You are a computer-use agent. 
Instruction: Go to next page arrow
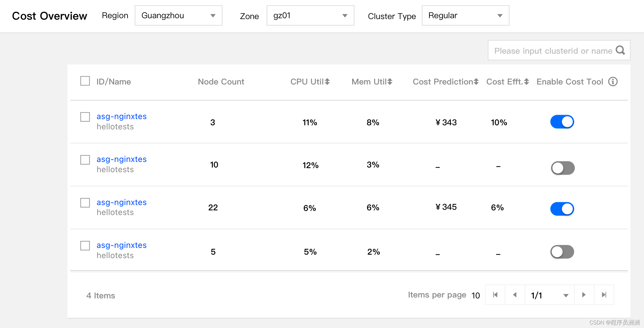pyautogui.click(x=584, y=295)
